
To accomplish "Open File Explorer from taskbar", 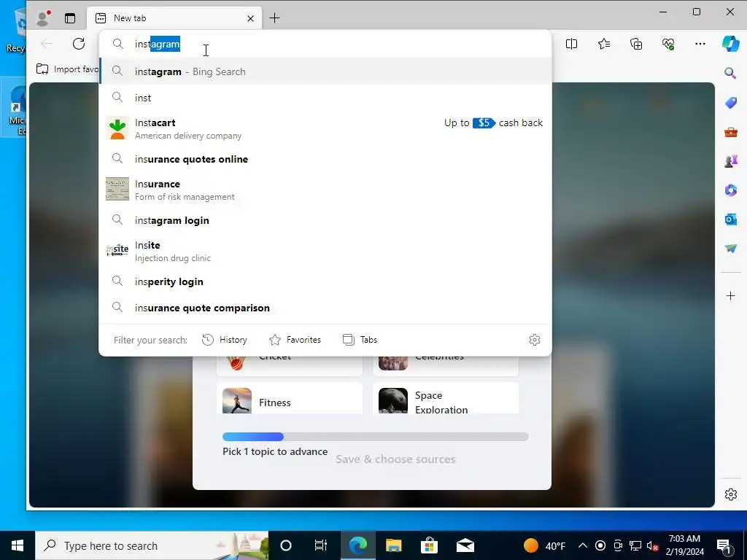I will [x=393, y=545].
